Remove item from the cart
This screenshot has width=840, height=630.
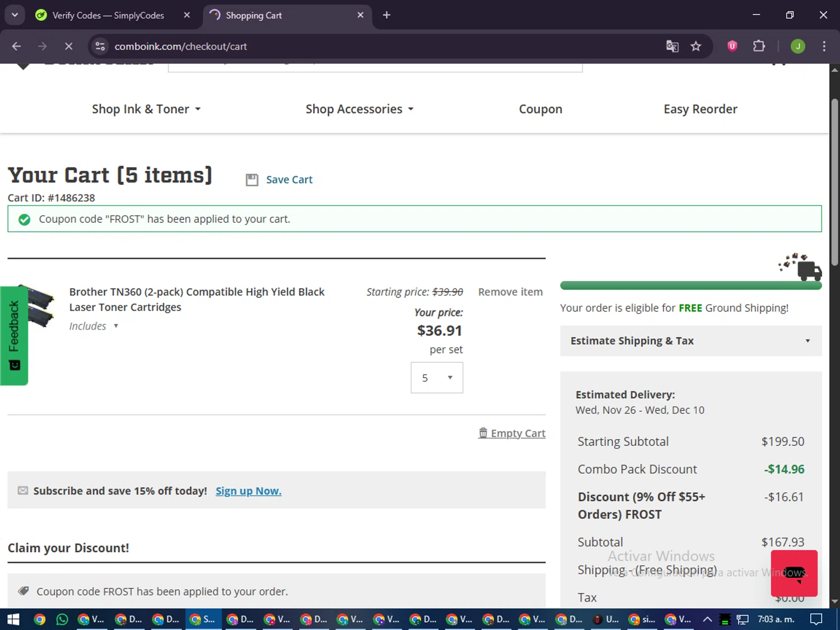(x=510, y=292)
